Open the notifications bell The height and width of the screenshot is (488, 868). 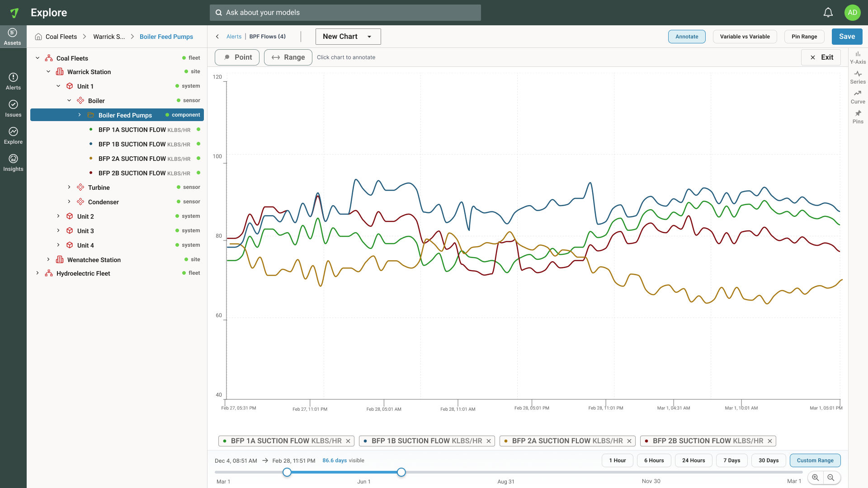click(828, 13)
